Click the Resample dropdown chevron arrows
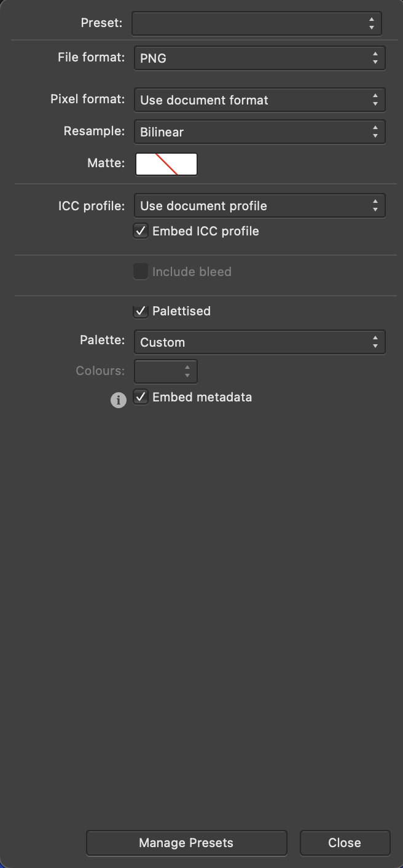The height and width of the screenshot is (868, 403). tap(375, 132)
